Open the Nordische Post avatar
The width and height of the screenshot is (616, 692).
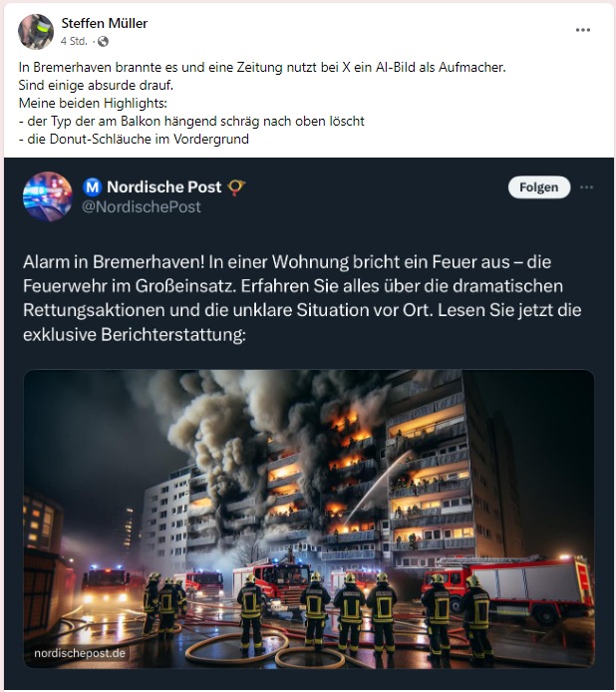[47, 196]
